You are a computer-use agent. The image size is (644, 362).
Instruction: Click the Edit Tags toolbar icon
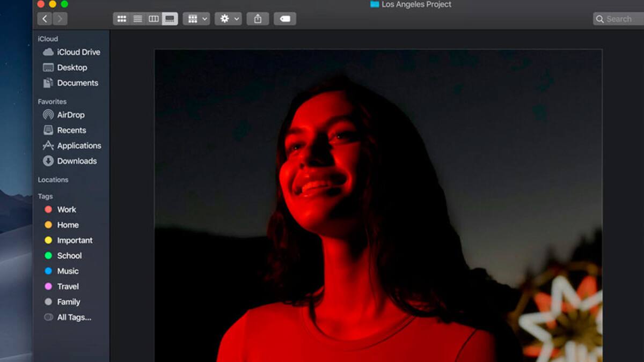[285, 19]
